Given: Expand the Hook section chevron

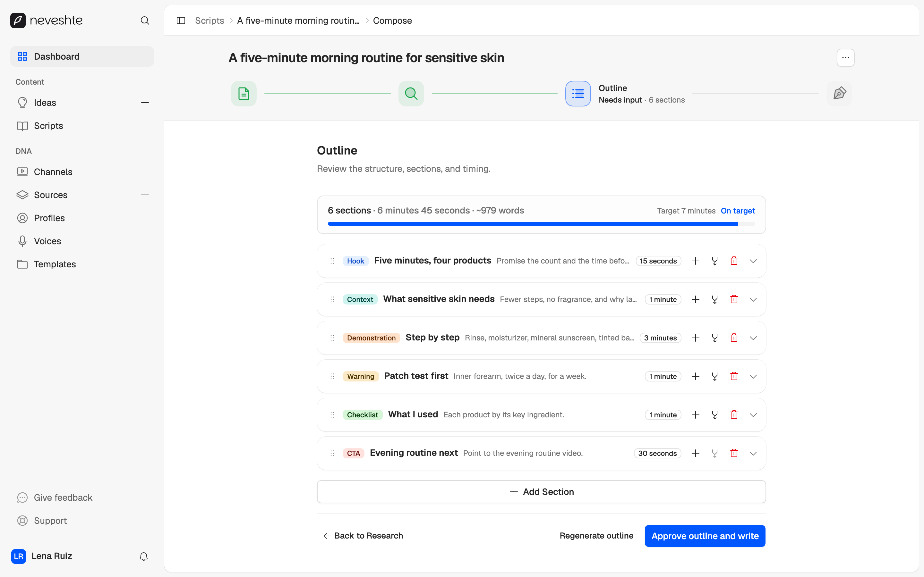Looking at the screenshot, I should pyautogui.click(x=753, y=261).
